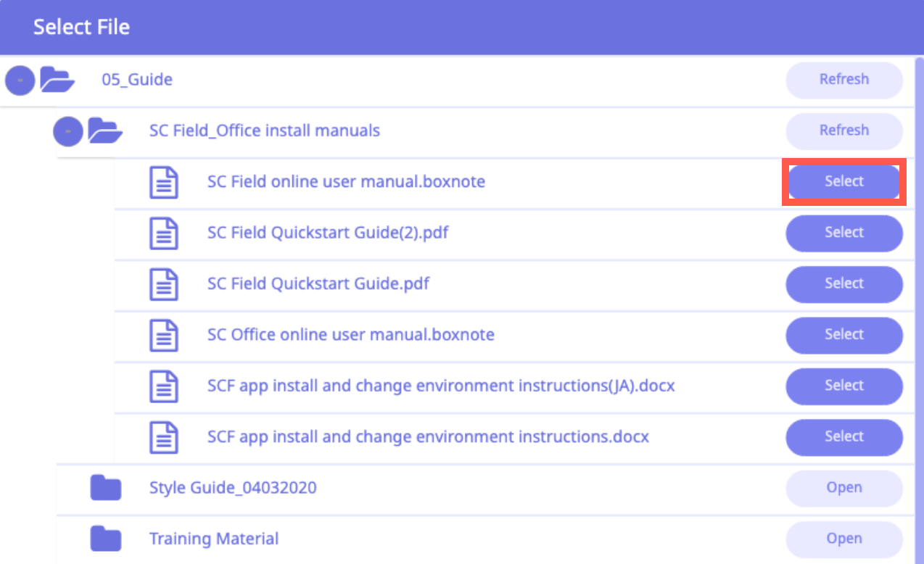Screen dimensions: 924x564
Task: Select SCF app install instructions.docx file
Action: (x=843, y=436)
